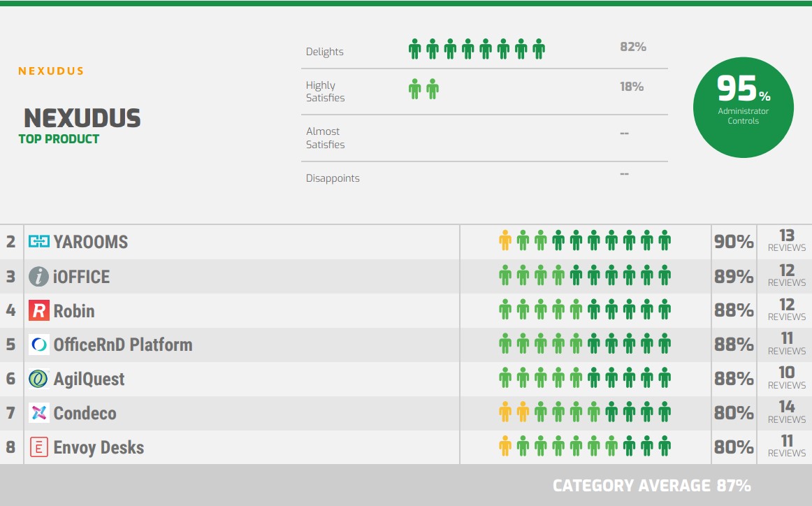Open the AgilQuest green circle logo
The image size is (812, 506).
tap(39, 379)
